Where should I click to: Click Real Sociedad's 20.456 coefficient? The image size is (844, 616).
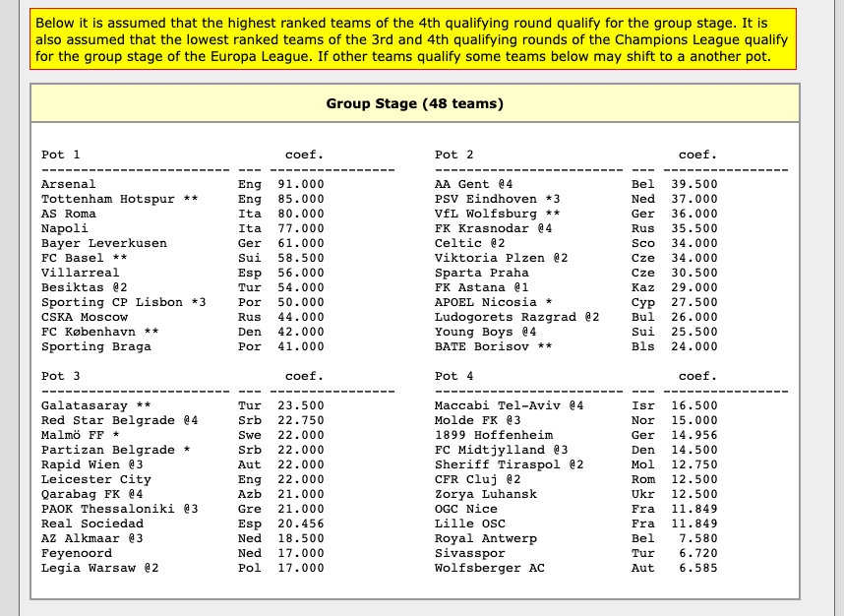click(x=301, y=524)
